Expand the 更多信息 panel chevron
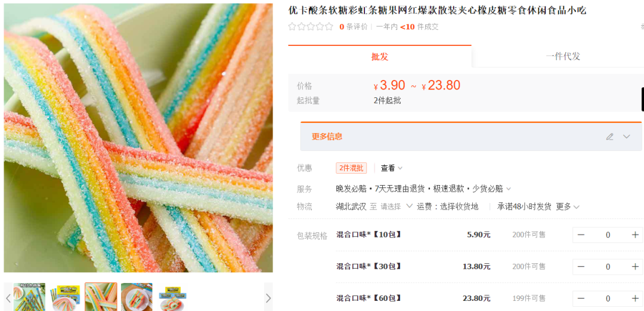Viewport: 644px width, 311px height. click(x=626, y=137)
